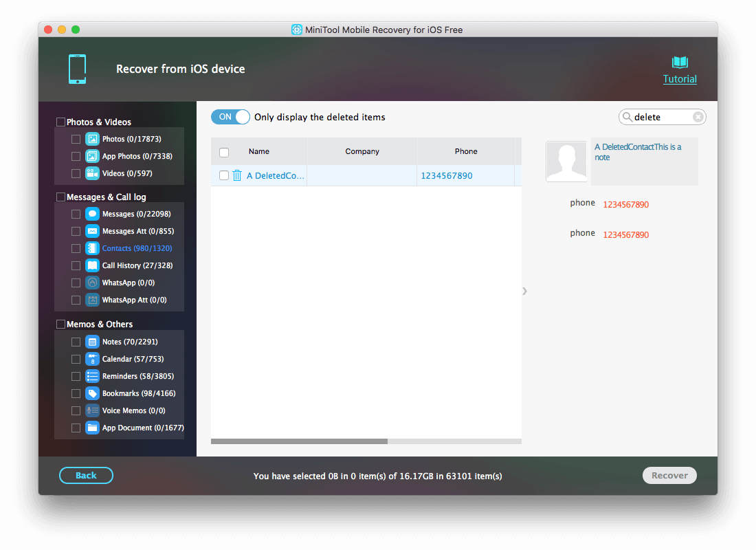Sort by the Company column header
Viewport: 756px width, 550px height.
[362, 151]
